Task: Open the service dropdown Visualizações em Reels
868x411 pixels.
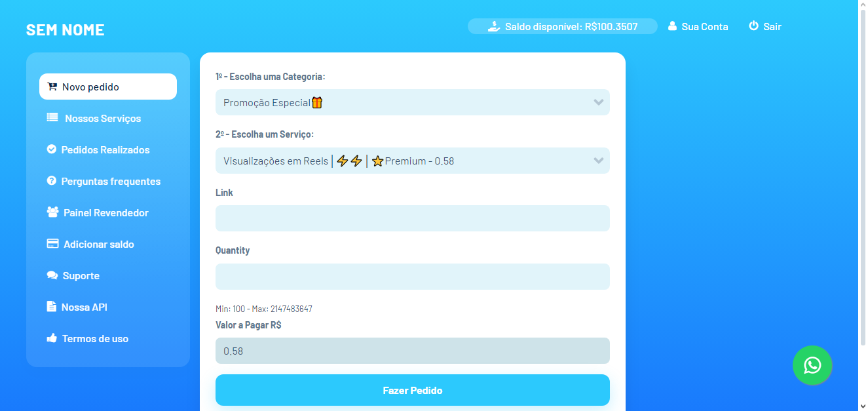Action: 406,161
